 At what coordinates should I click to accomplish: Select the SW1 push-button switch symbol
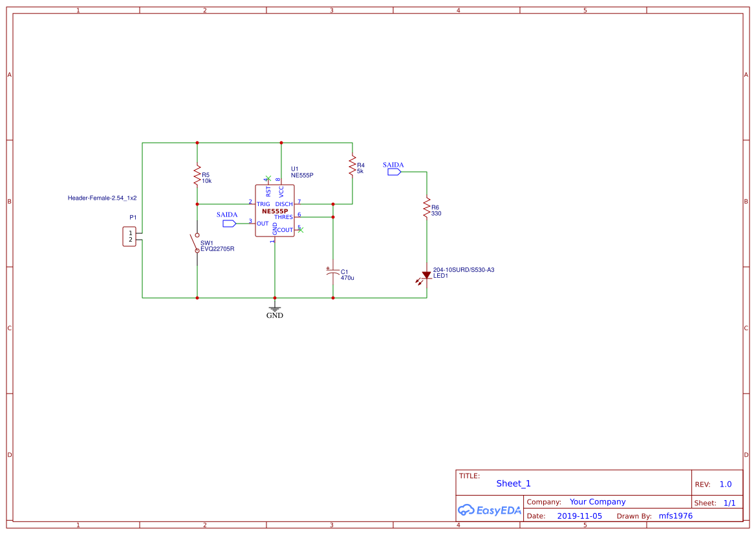click(x=195, y=244)
